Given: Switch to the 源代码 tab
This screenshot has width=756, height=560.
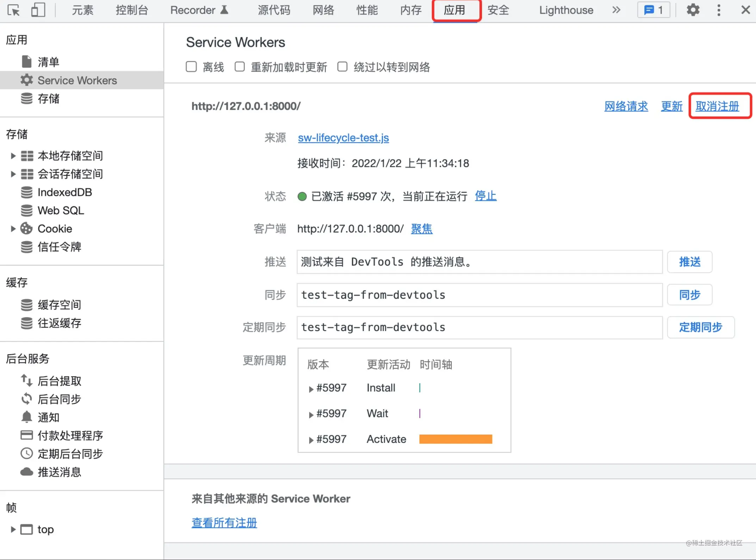Looking at the screenshot, I should [274, 10].
